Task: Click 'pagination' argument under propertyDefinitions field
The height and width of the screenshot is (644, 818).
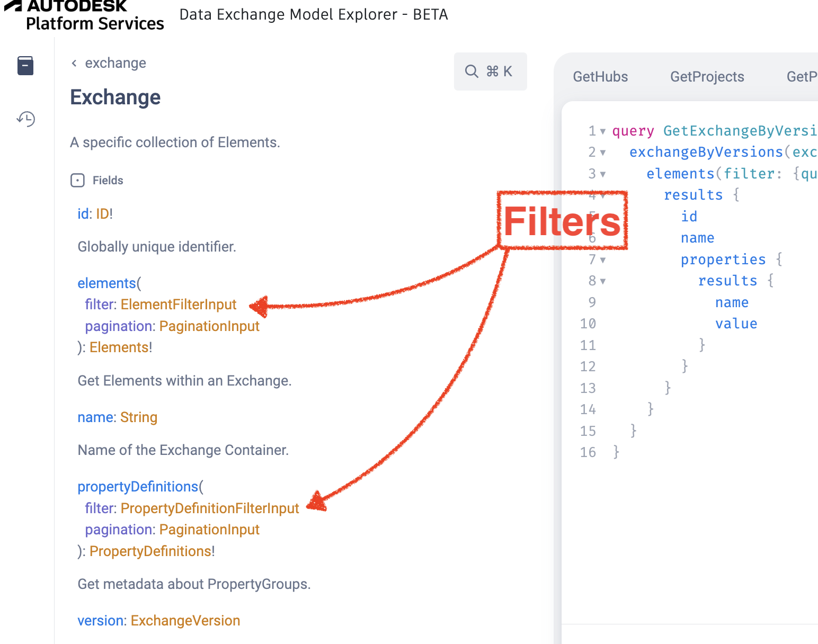Action: tap(119, 530)
